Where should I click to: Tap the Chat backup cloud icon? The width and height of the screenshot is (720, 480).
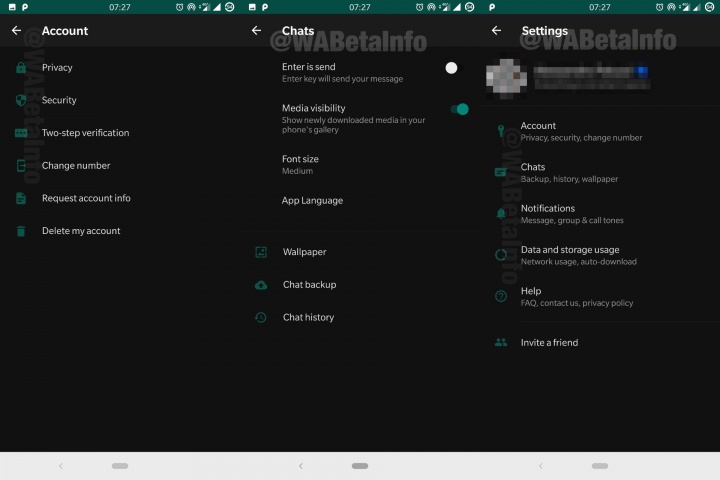261,285
